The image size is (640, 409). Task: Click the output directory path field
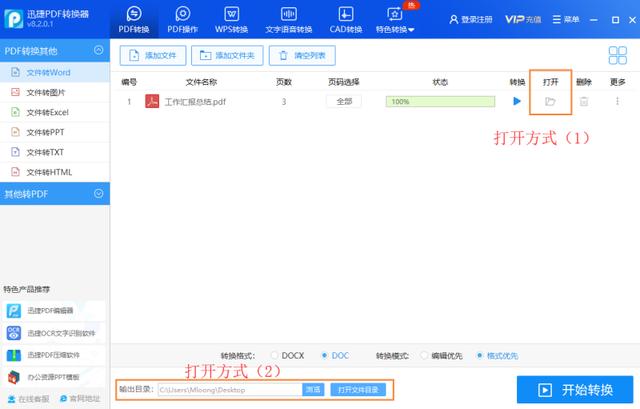pyautogui.click(x=230, y=390)
